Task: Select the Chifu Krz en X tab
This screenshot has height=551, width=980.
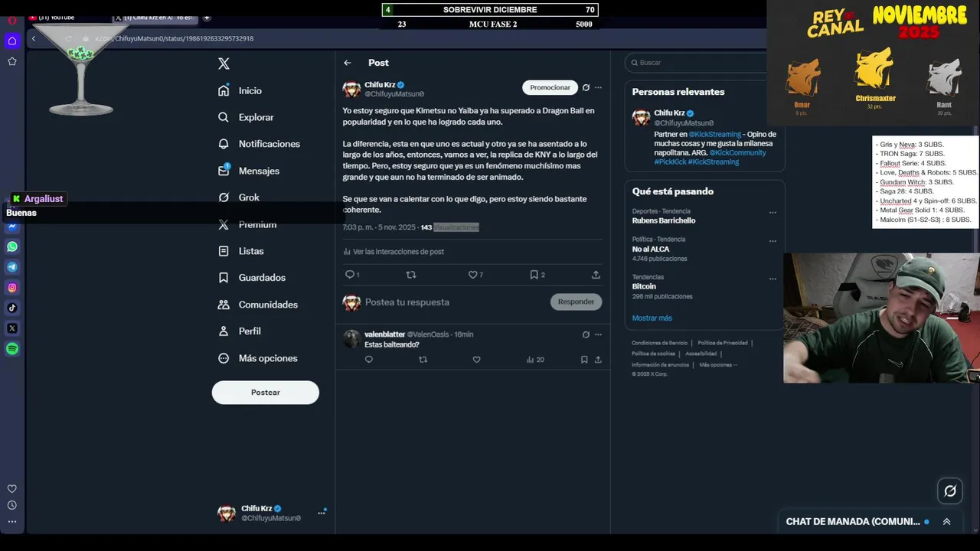Action: tap(155, 18)
